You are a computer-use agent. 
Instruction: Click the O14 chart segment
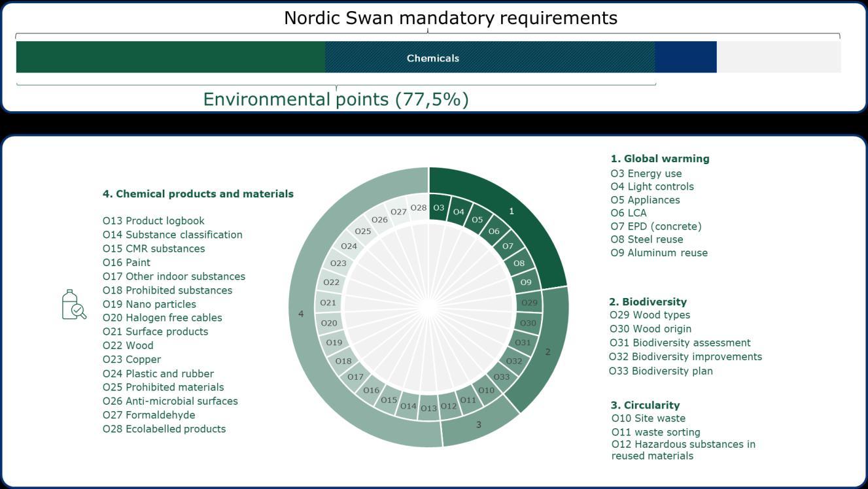(408, 406)
